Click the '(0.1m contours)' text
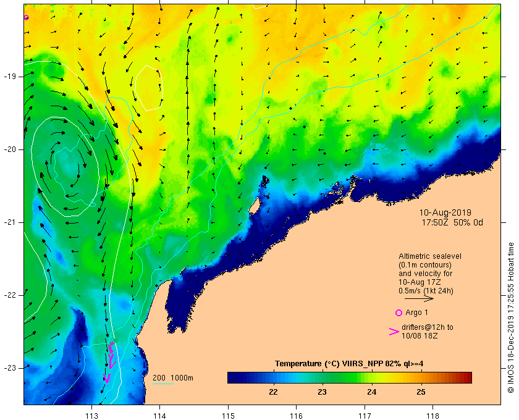 click(425, 265)
